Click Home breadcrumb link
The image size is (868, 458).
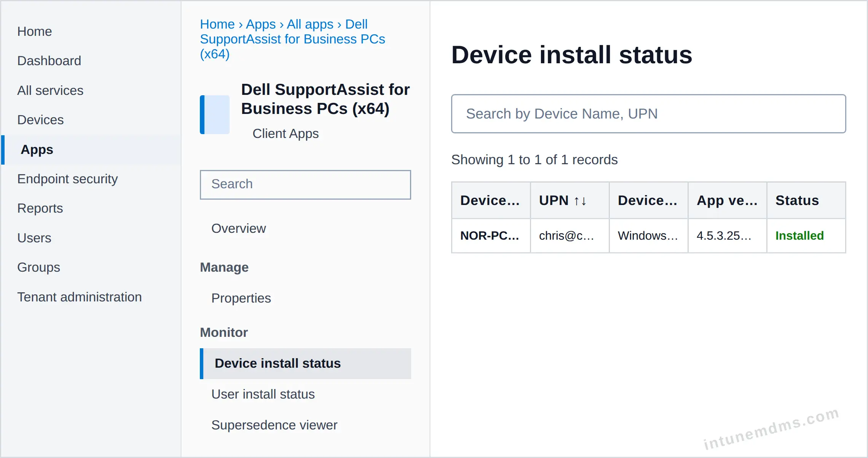(x=217, y=24)
